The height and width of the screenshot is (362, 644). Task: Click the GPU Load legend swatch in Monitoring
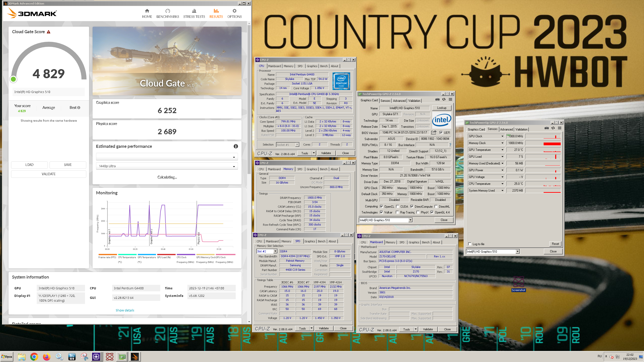click(x=166, y=255)
